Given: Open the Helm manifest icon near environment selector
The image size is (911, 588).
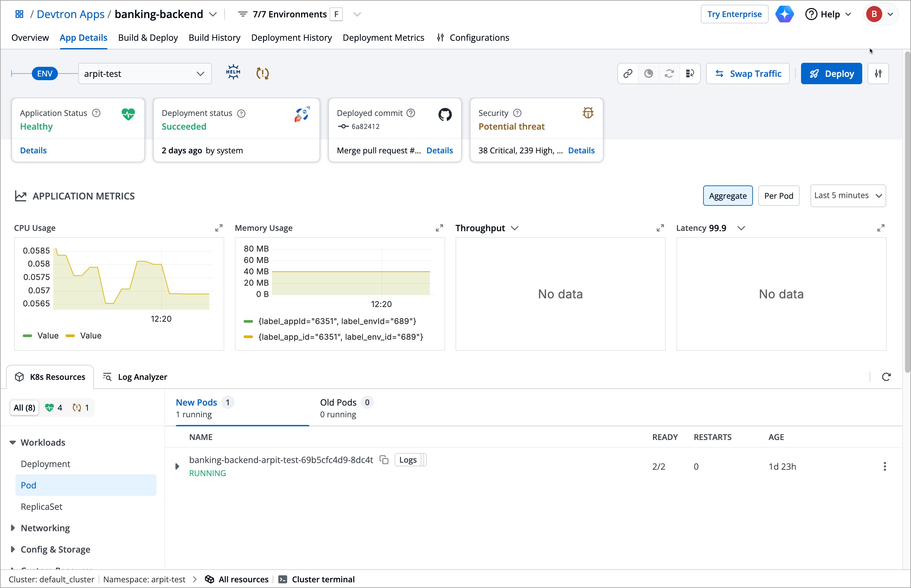Looking at the screenshot, I should pyautogui.click(x=233, y=72).
